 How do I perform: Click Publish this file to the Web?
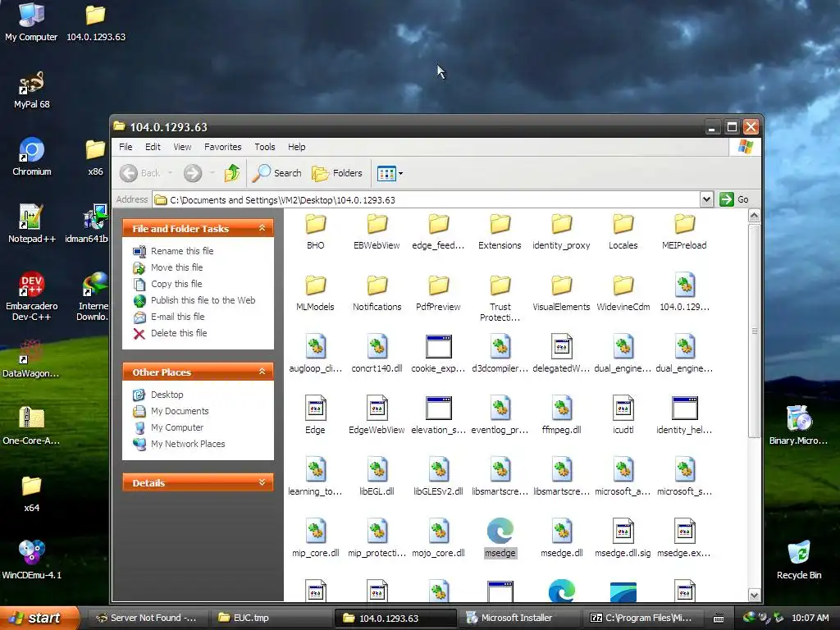point(203,300)
